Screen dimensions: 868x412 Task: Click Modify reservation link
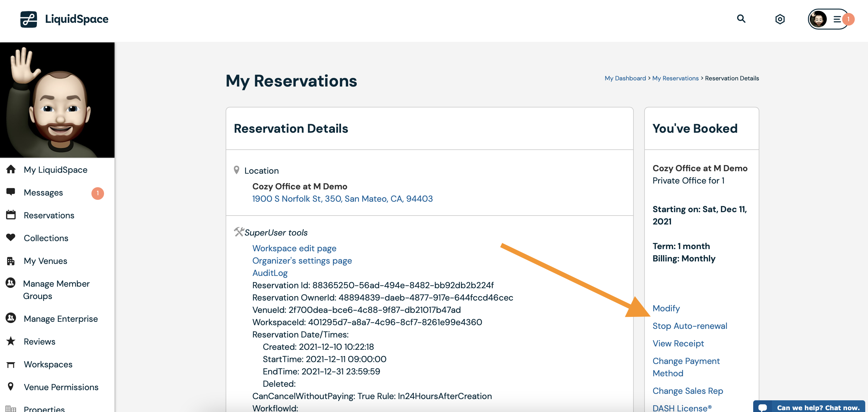(x=666, y=309)
